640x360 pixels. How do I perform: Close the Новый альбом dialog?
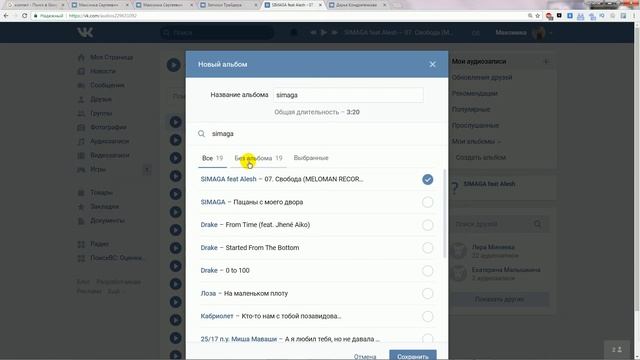tap(432, 64)
